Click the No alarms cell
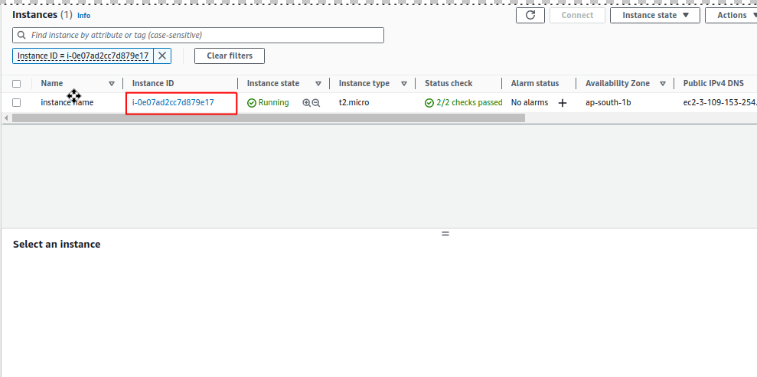757x377 pixels. pyautogui.click(x=530, y=102)
